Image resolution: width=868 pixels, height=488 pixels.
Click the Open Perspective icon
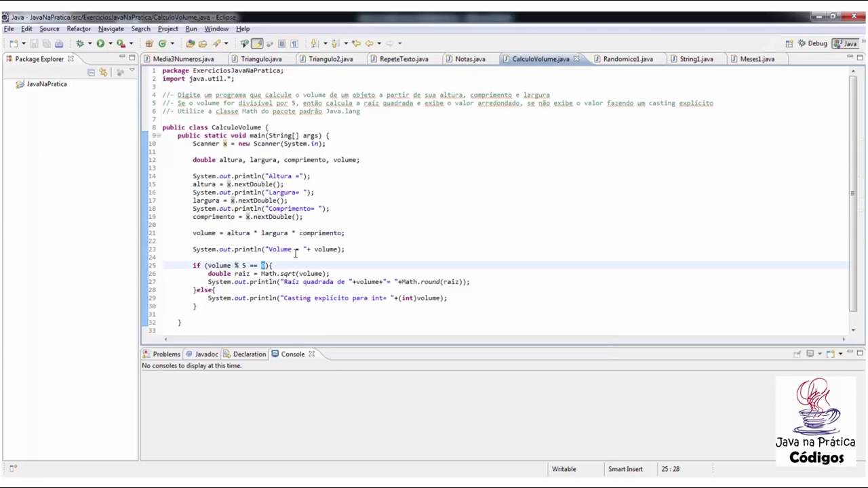[x=789, y=43]
